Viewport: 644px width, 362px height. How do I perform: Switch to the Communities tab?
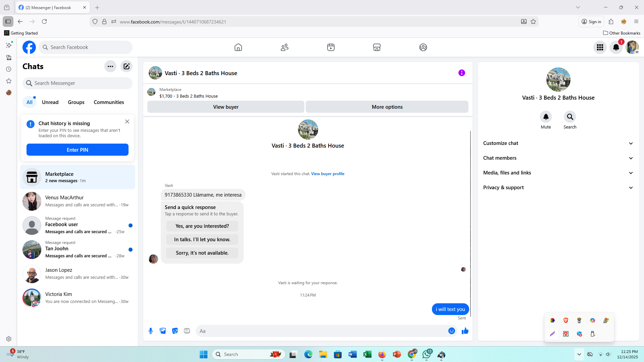click(x=109, y=102)
